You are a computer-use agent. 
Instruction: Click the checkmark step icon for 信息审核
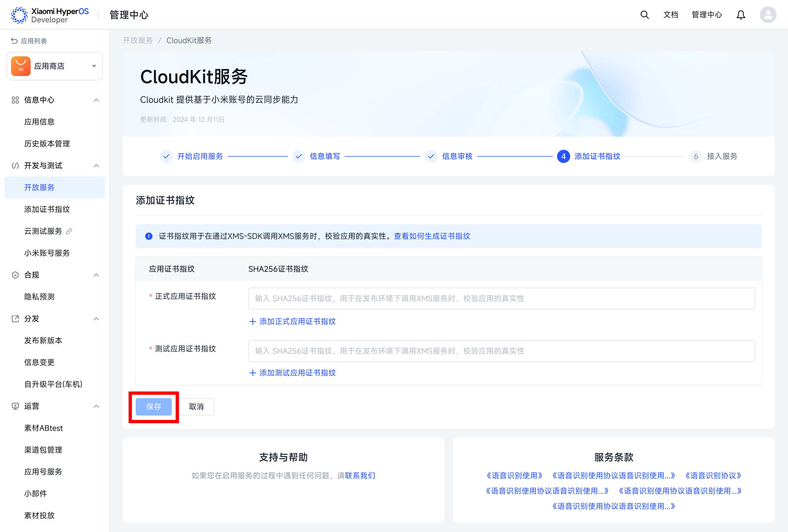coord(431,156)
